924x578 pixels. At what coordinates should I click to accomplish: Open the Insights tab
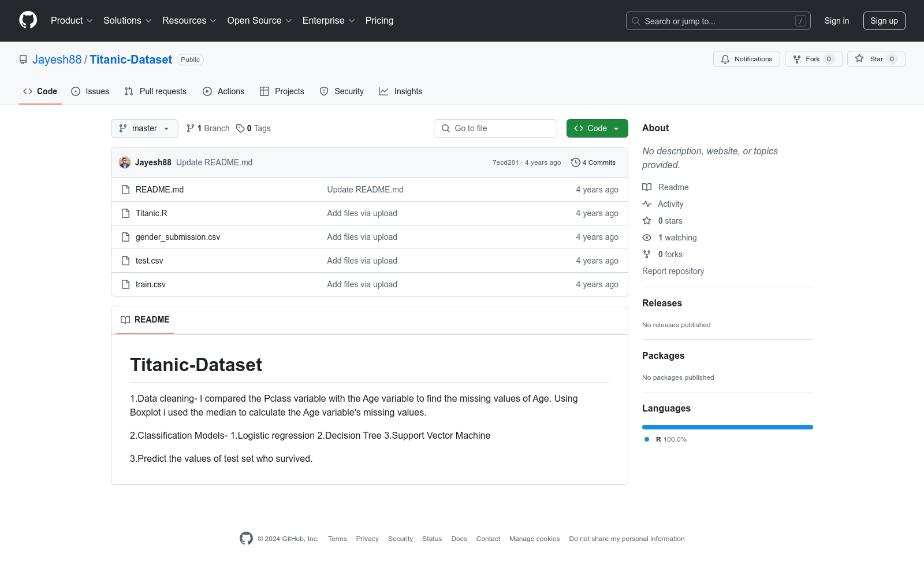point(401,91)
